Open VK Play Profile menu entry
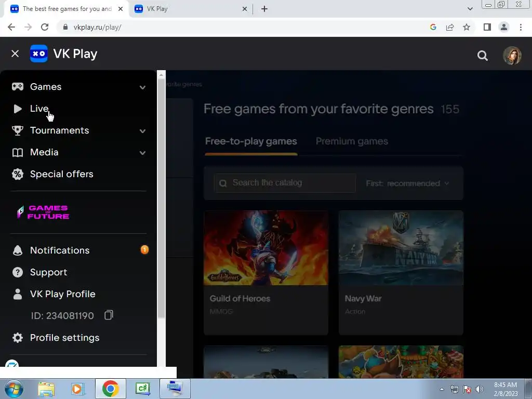The image size is (532, 399). [63, 294]
